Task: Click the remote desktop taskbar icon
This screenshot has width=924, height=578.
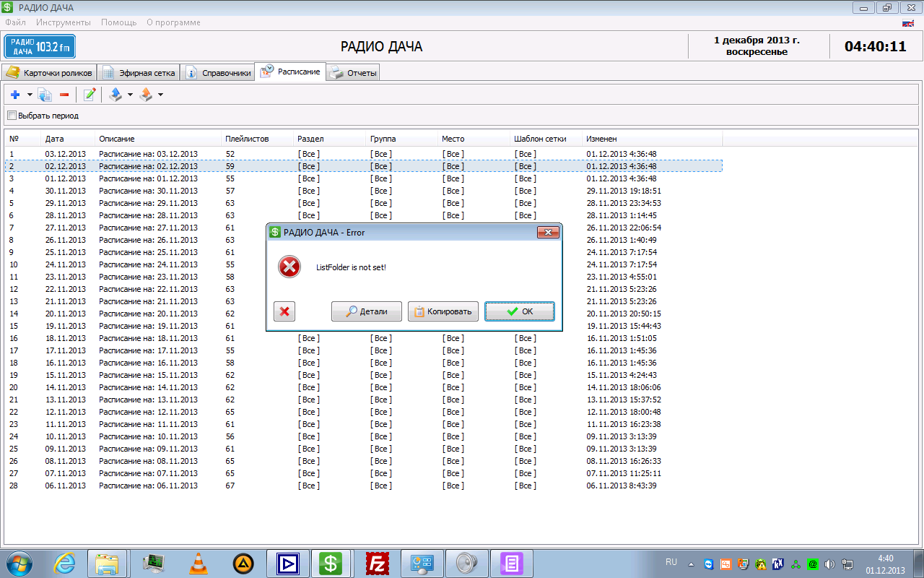Action: pyautogui.click(x=421, y=563)
